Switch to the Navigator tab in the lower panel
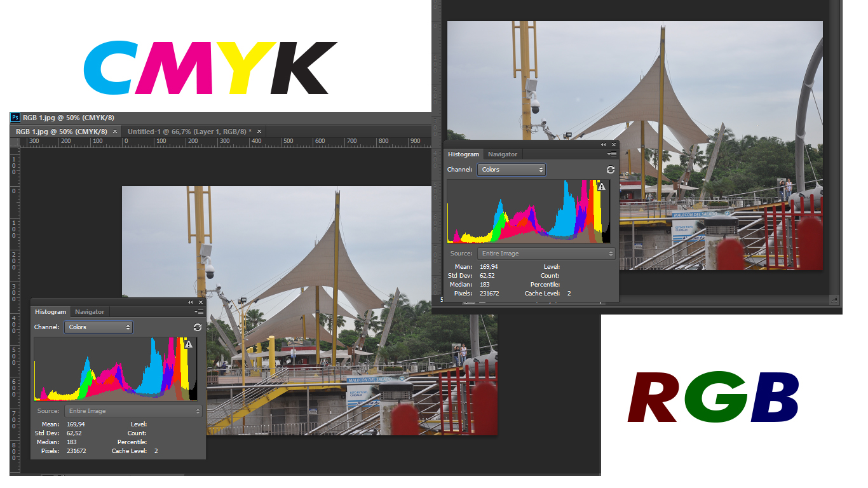The image size is (868, 488). point(89,311)
